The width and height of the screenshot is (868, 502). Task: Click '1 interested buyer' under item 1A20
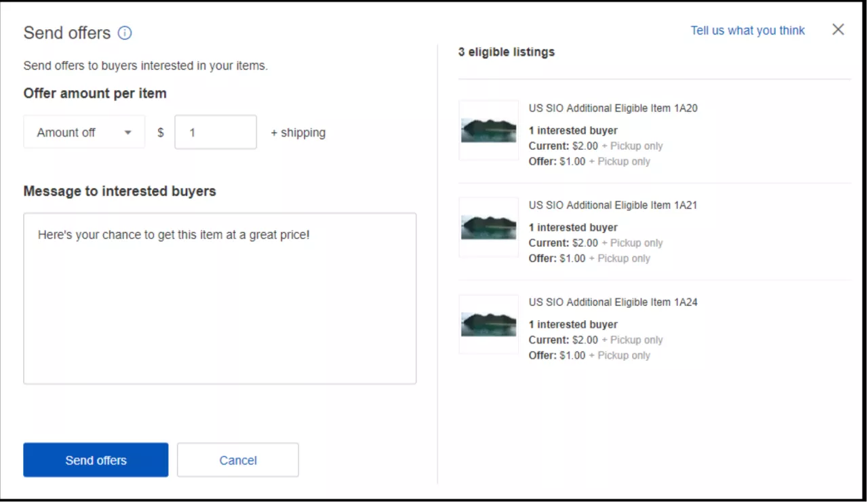click(x=573, y=130)
